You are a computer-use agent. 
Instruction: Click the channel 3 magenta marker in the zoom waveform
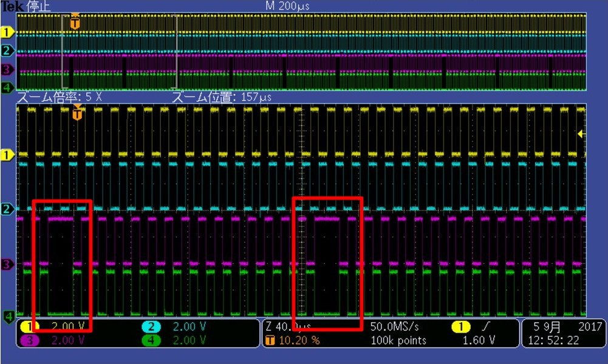7,265
